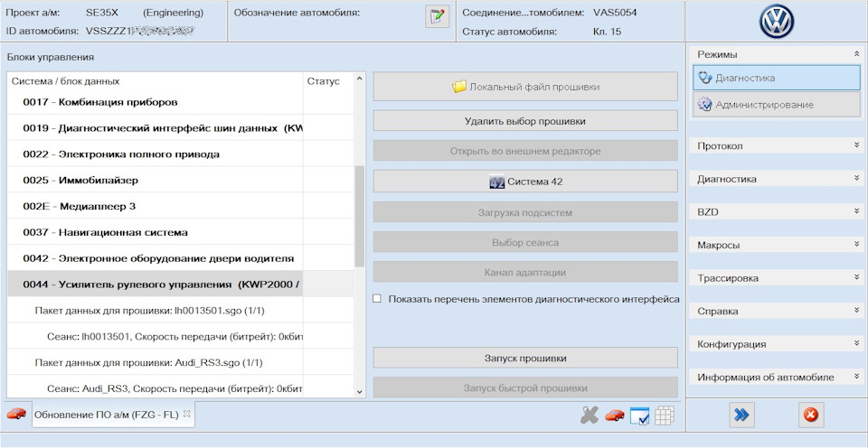Select flash package Audi_RS3.sgo row
Image resolution: width=868 pixels, height=448 pixels.
pos(181,362)
